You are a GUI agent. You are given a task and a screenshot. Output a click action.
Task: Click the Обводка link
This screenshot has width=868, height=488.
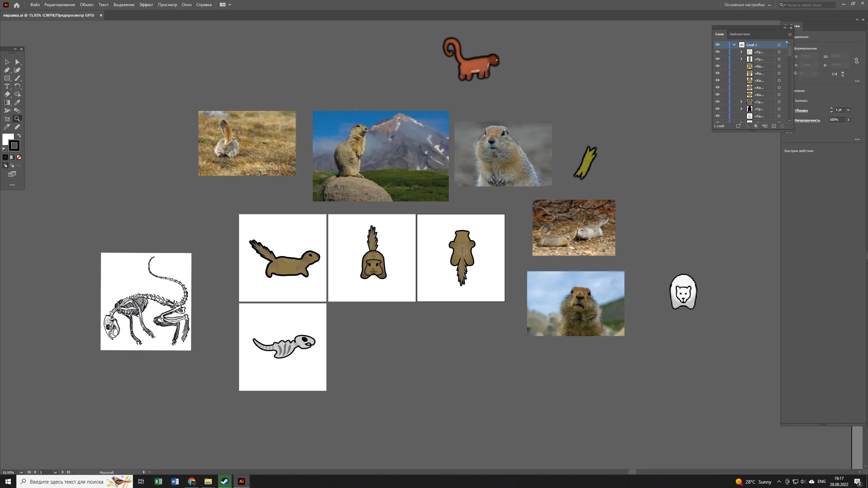click(x=801, y=110)
